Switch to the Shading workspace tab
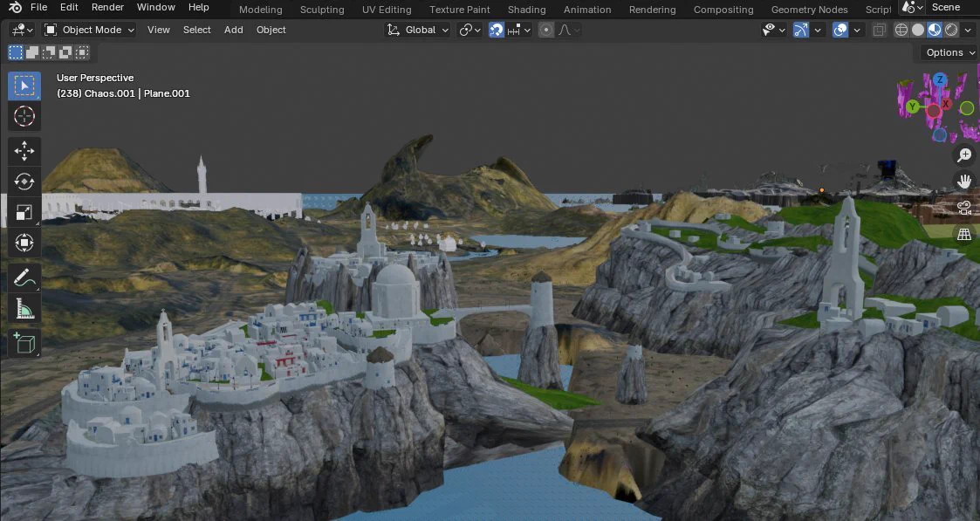Viewport: 980px width, 521px height. pos(526,10)
